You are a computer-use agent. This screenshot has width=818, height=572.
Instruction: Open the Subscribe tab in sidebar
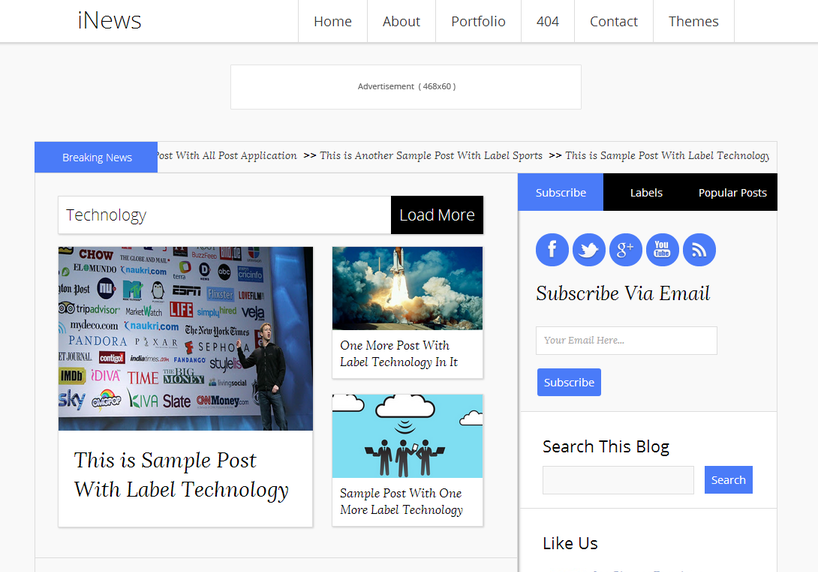tap(561, 192)
